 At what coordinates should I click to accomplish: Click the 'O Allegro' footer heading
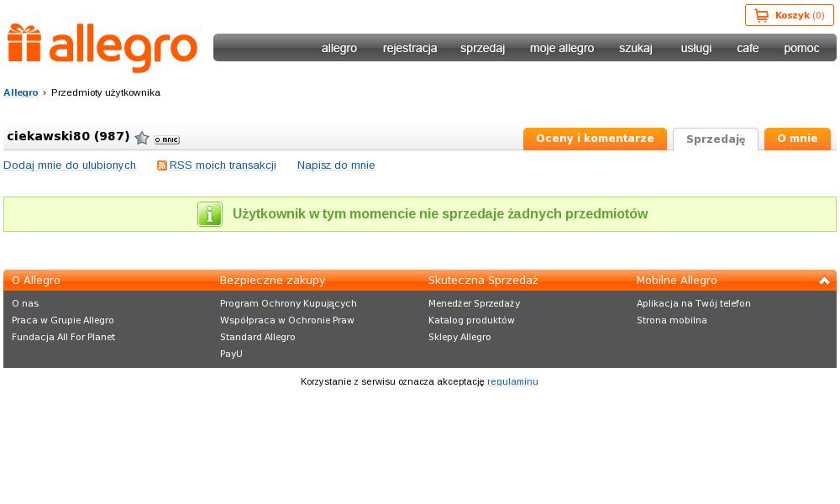[x=36, y=280]
